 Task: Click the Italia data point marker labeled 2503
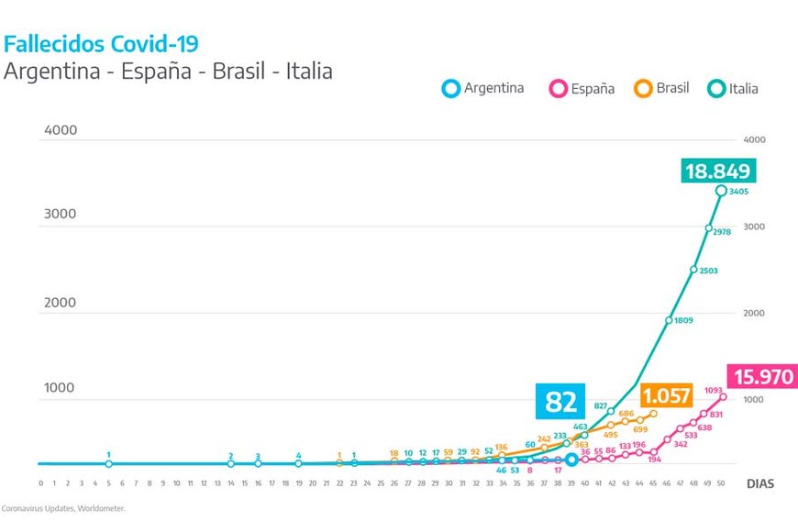coord(694,270)
